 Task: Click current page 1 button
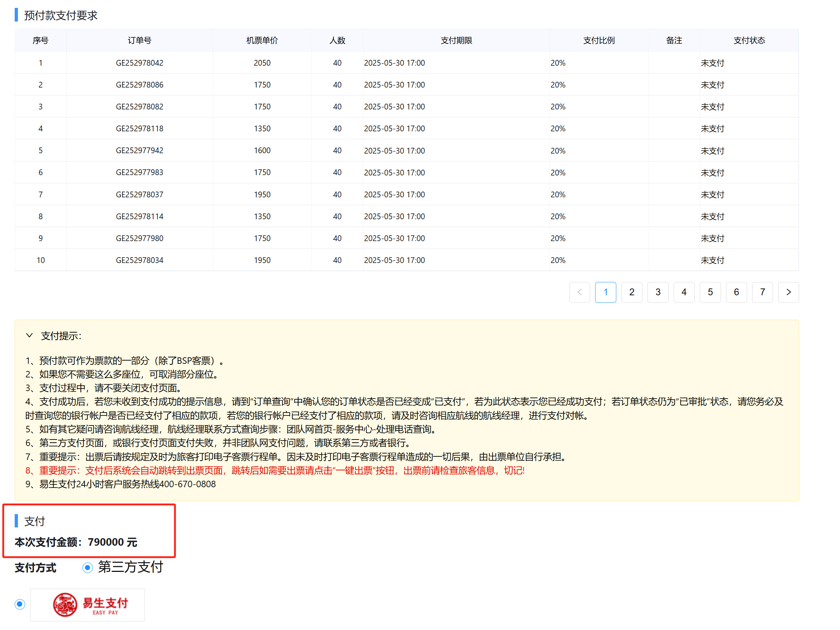click(x=605, y=292)
